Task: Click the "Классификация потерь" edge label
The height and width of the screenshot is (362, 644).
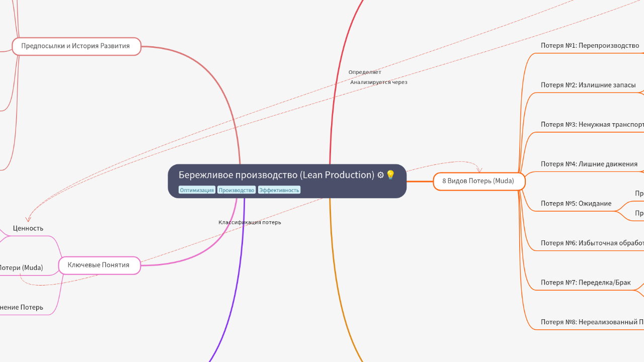Action: click(250, 222)
